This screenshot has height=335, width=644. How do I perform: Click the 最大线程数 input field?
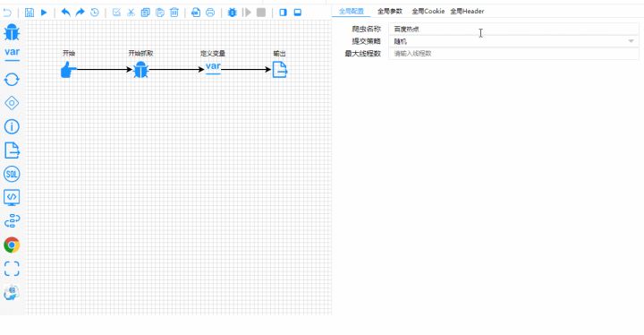coord(513,54)
